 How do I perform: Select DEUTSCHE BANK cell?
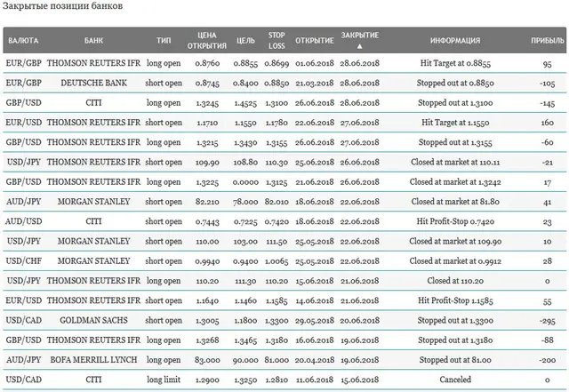pyautogui.click(x=93, y=84)
